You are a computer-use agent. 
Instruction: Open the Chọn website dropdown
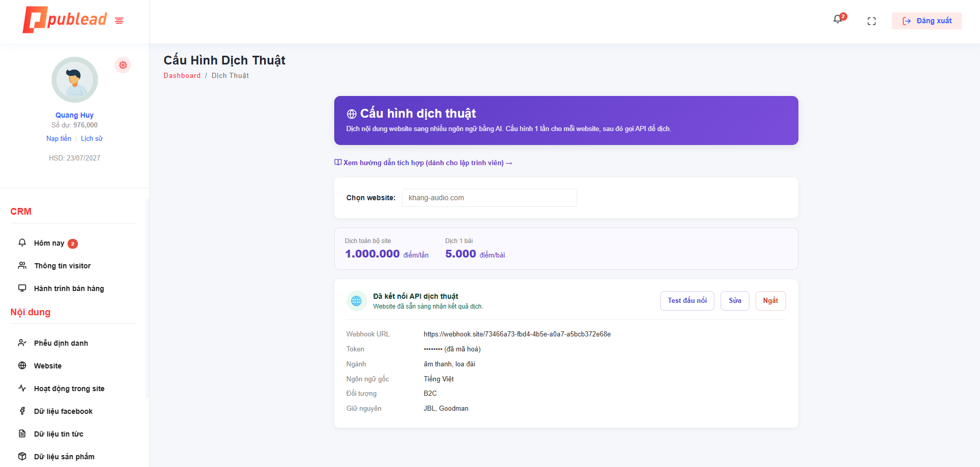click(489, 198)
